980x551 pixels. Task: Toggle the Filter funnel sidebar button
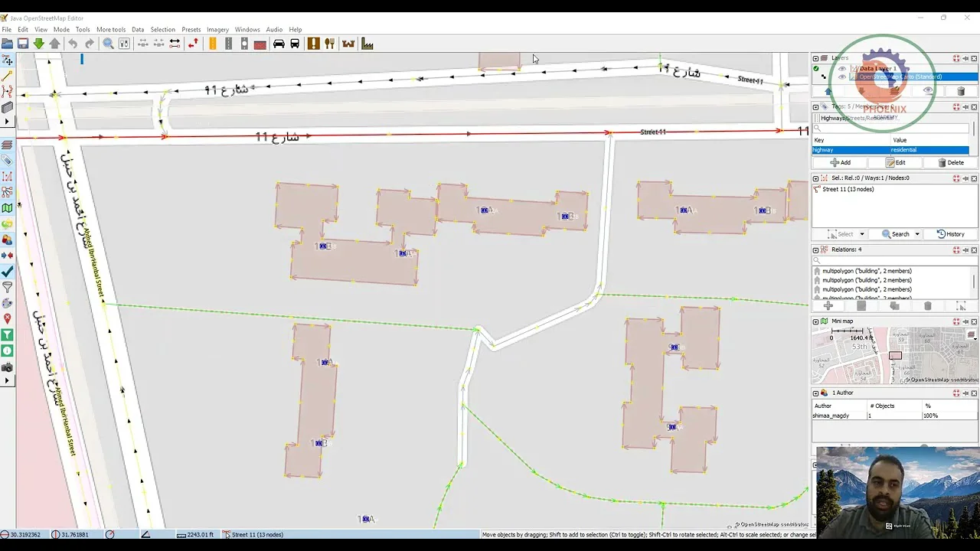point(7,288)
